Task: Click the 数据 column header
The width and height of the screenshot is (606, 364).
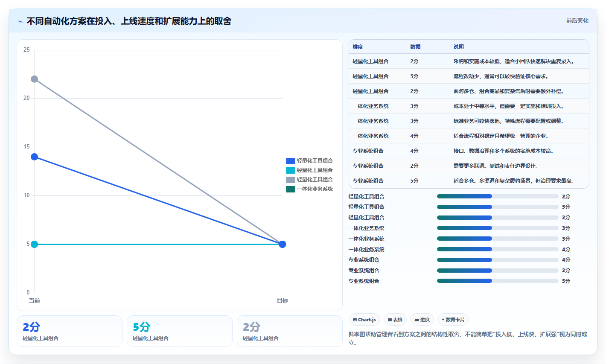Action: [x=415, y=47]
